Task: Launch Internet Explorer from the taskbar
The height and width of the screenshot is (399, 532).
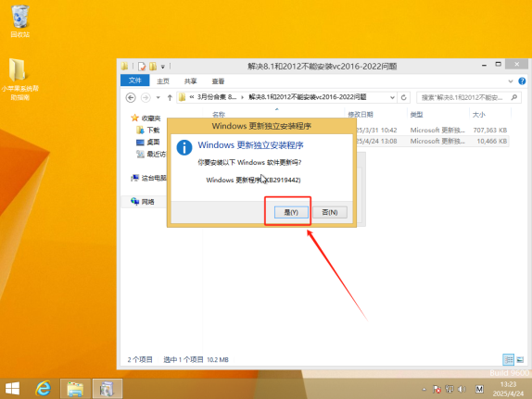Action: click(44, 389)
